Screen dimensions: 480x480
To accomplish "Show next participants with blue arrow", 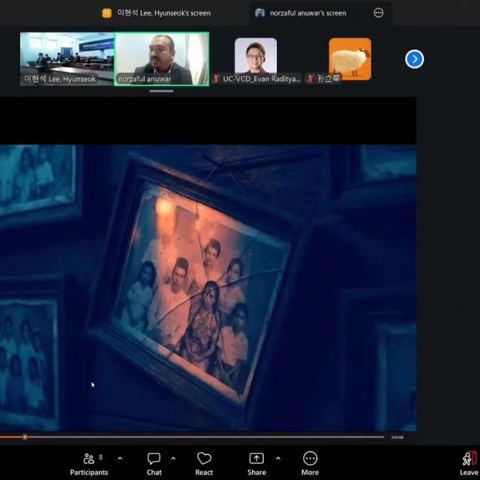I will click(414, 59).
